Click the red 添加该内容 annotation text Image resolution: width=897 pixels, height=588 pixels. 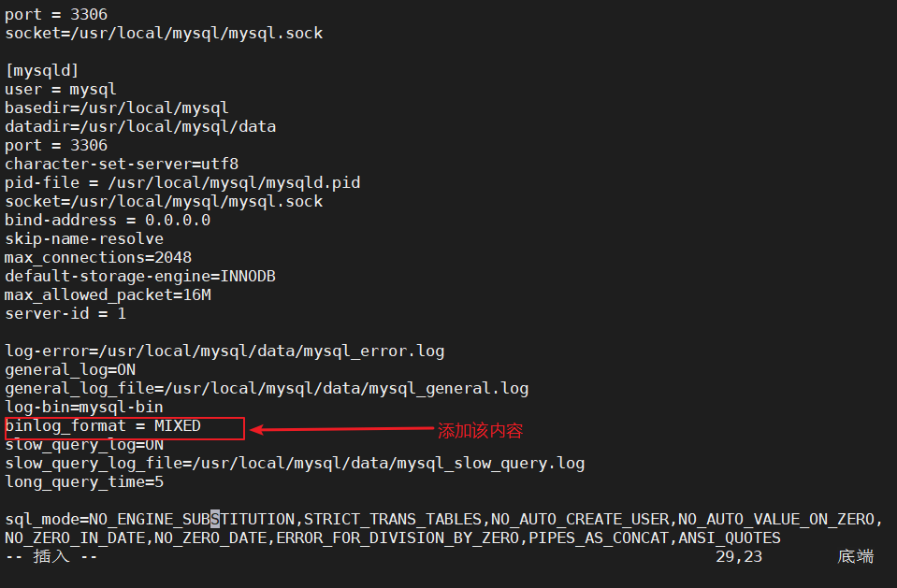tap(480, 431)
